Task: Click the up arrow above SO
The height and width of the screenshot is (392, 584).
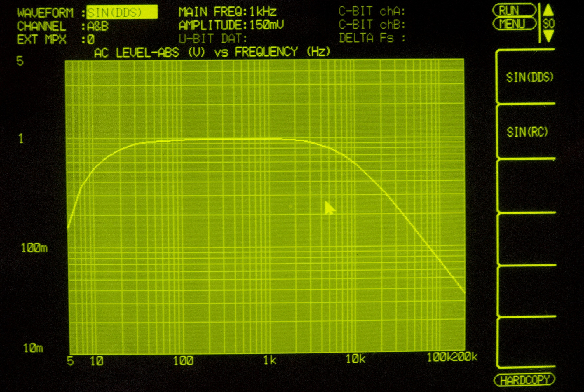Action: pos(548,10)
